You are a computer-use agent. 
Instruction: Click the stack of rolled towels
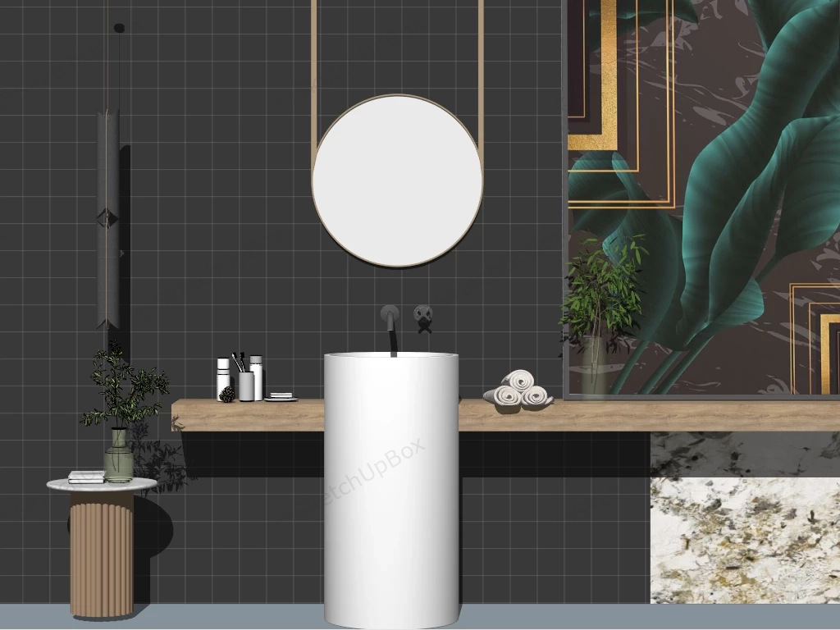click(518, 390)
